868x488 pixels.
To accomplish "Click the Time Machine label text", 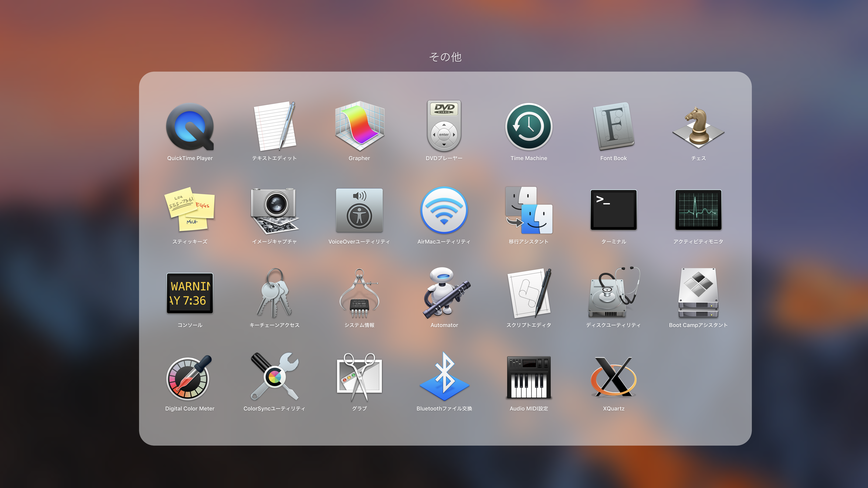I will coord(529,158).
